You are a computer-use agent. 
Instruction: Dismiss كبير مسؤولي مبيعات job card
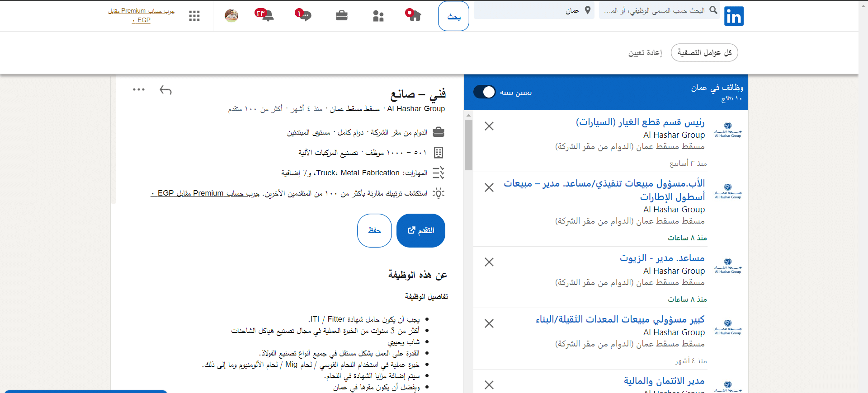point(489,323)
